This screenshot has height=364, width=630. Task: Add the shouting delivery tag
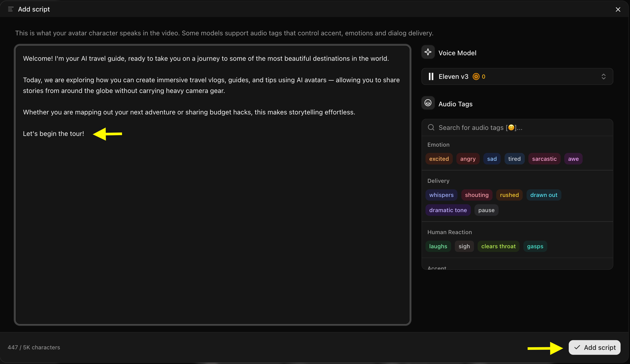point(477,195)
